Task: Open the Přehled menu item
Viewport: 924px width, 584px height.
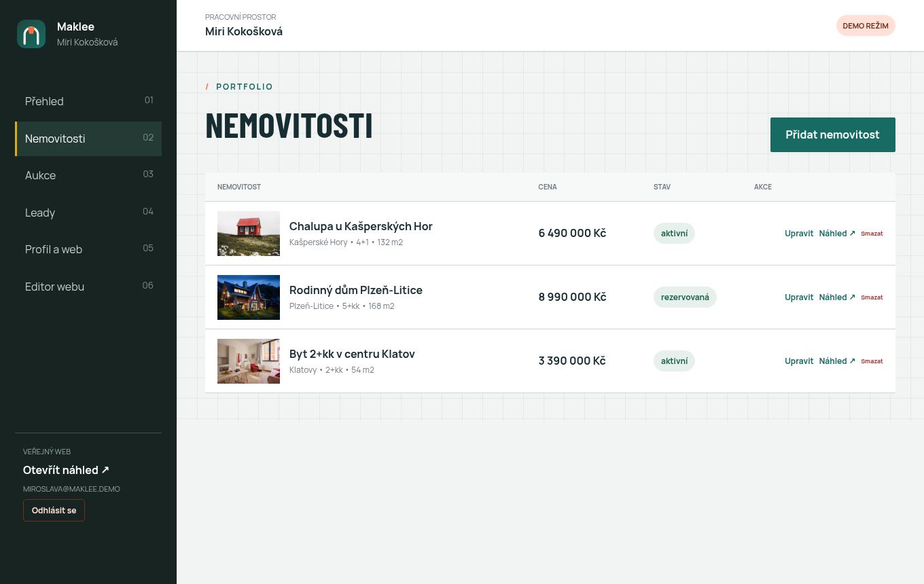Action: (x=88, y=101)
